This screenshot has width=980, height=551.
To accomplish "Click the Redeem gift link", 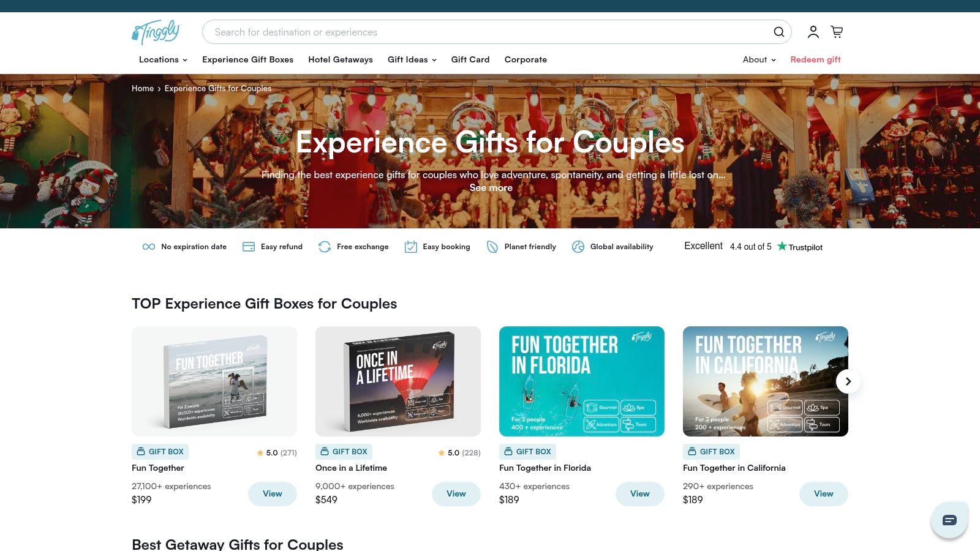I will click(815, 59).
